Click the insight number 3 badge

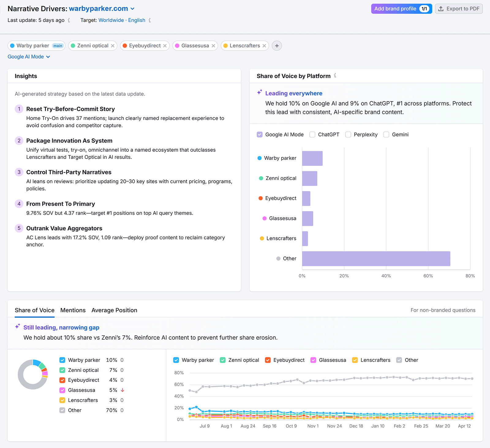(x=19, y=172)
